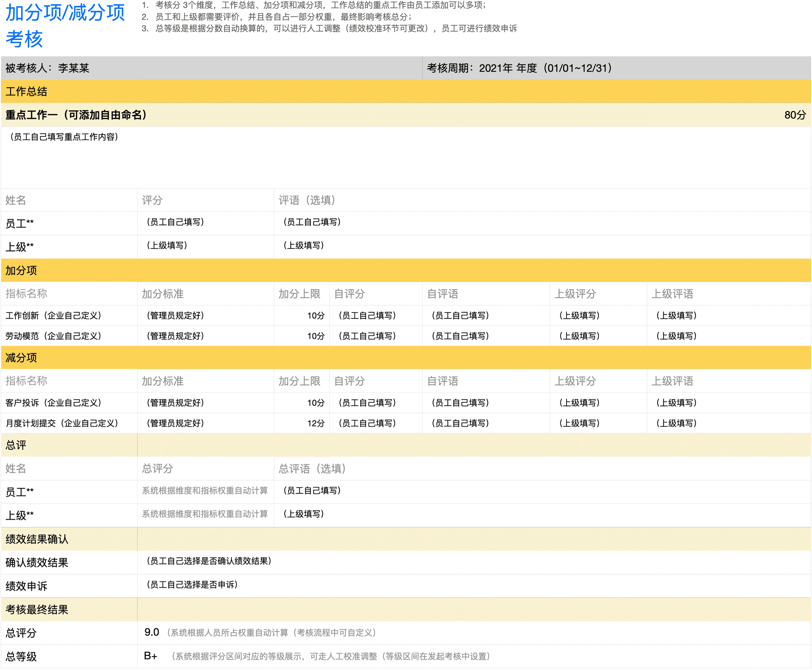Fill the 自评语 field in 劳动模范 row
Image resolution: width=812 pixels, height=670 pixels.
(486, 336)
